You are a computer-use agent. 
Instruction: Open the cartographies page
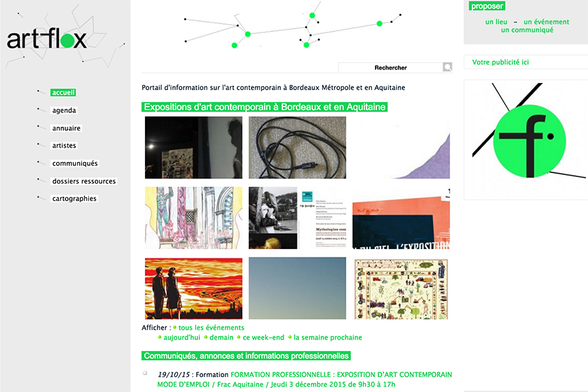point(74,199)
